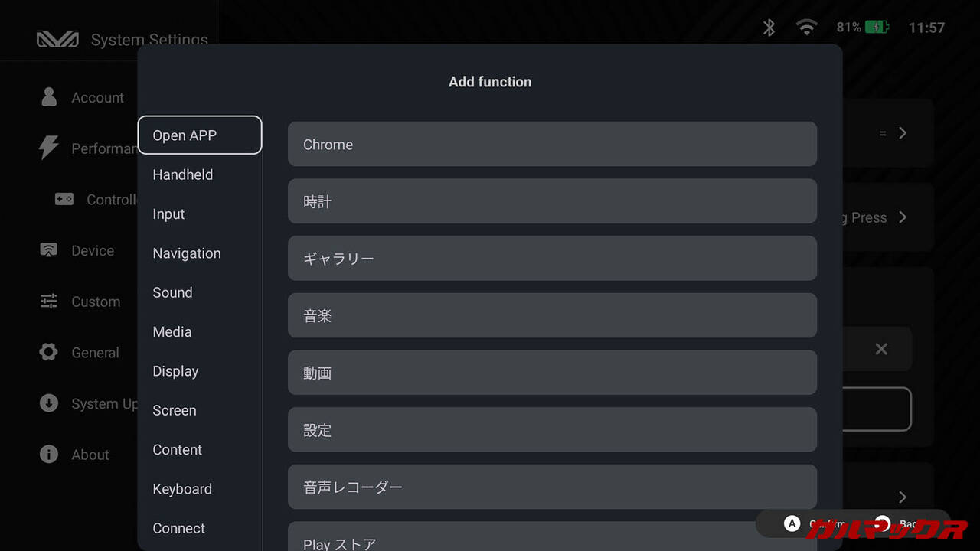Expand the top-right chevron arrow row
980x551 pixels.
tap(903, 133)
